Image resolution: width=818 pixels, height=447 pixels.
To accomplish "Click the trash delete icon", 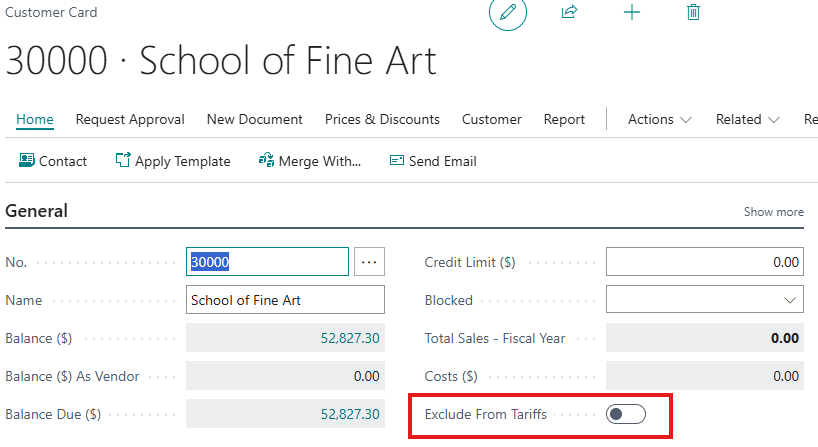I will coord(693,12).
